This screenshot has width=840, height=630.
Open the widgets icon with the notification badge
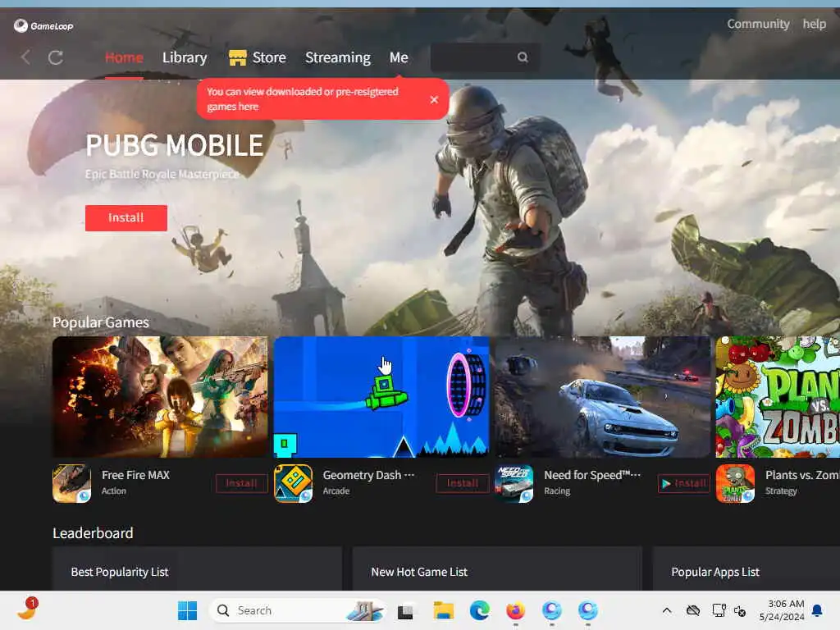(27, 609)
